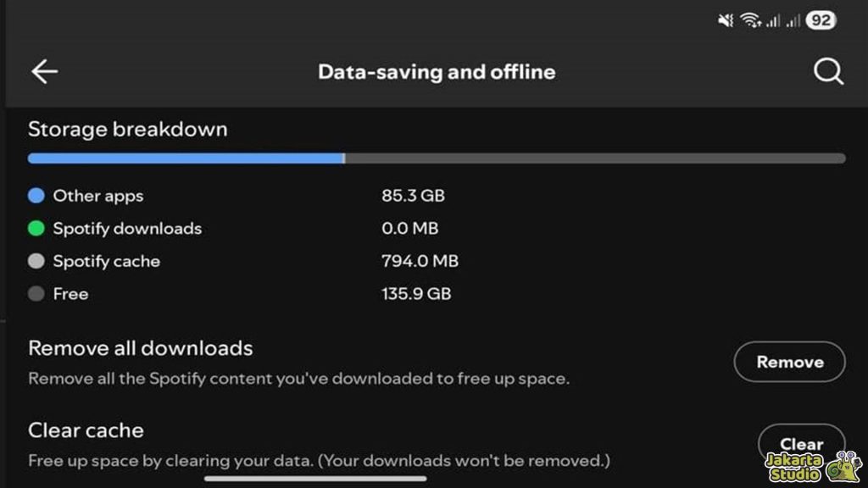
Task: Tap the back arrow to exit settings
Action: [44, 71]
